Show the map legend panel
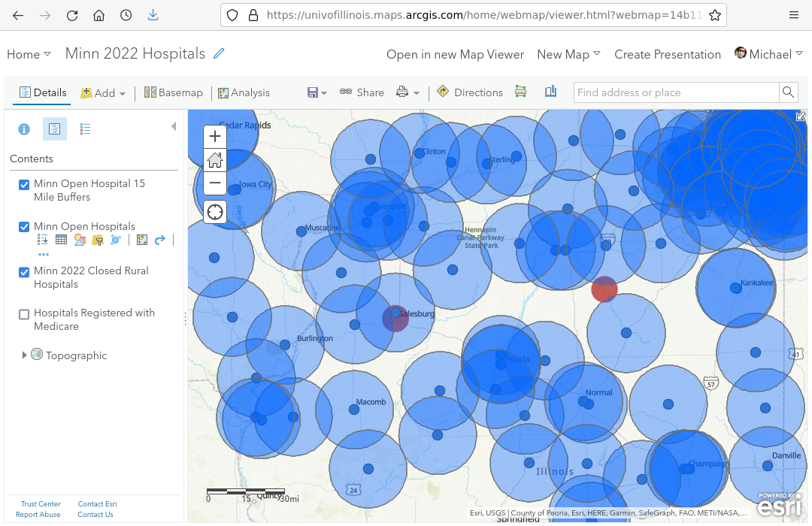812x526 pixels. [x=85, y=129]
